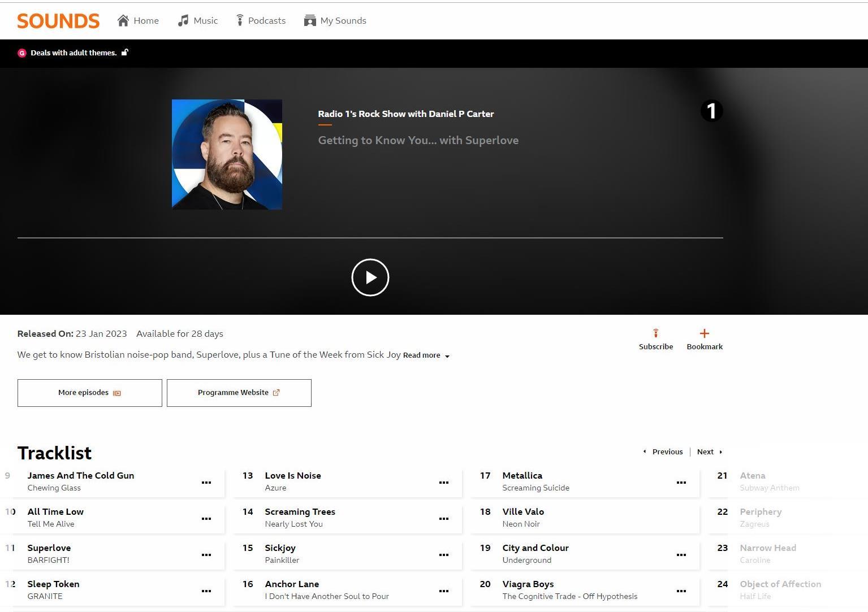Select artist 'Object of Affection' in tracklist
The height and width of the screenshot is (612, 868).
(x=780, y=584)
